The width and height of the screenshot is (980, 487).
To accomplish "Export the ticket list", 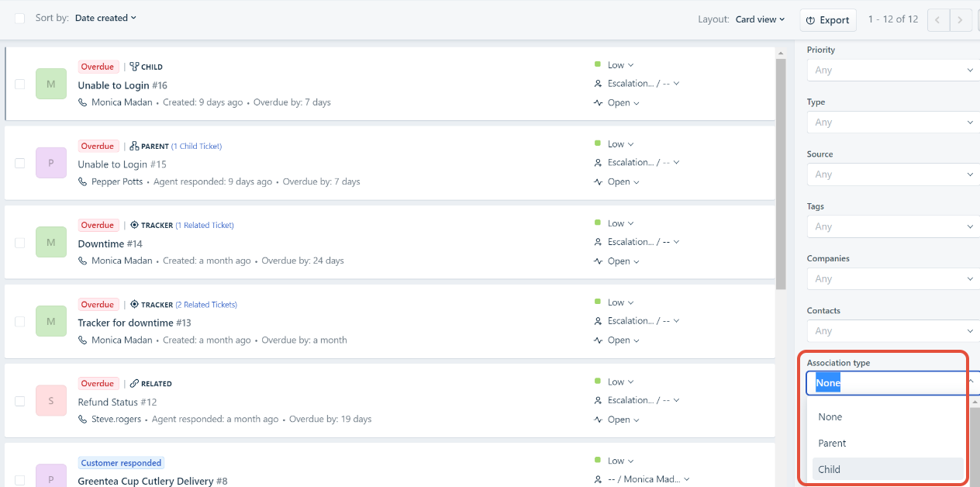I will pyautogui.click(x=828, y=20).
